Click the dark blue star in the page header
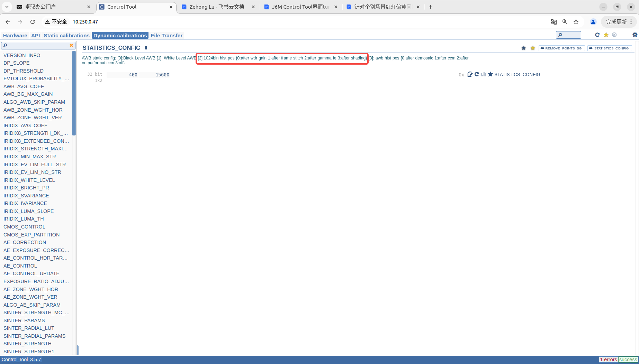 (x=523, y=48)
